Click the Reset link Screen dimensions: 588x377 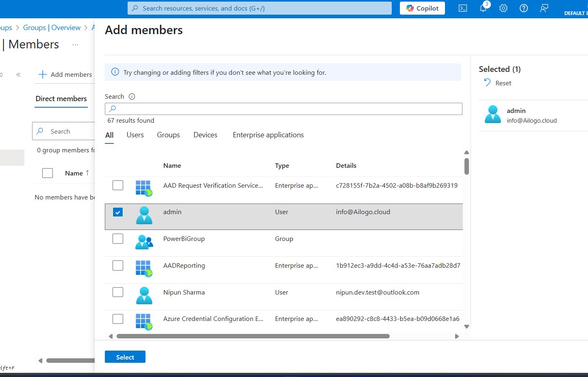(x=503, y=83)
